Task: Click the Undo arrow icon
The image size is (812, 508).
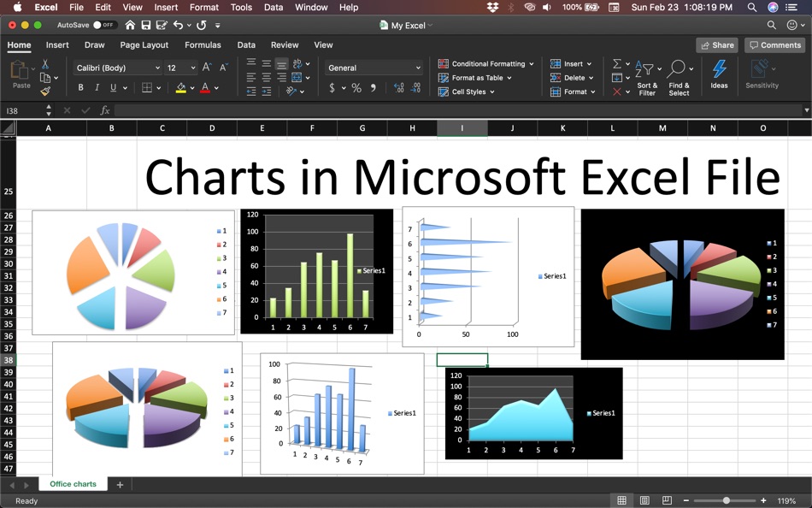Action: [x=178, y=25]
